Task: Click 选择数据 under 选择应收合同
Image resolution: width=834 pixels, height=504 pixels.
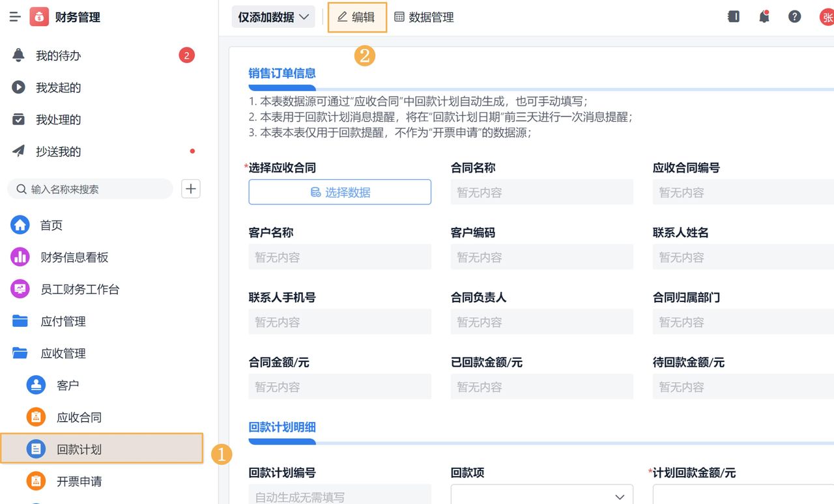Action: coord(339,191)
